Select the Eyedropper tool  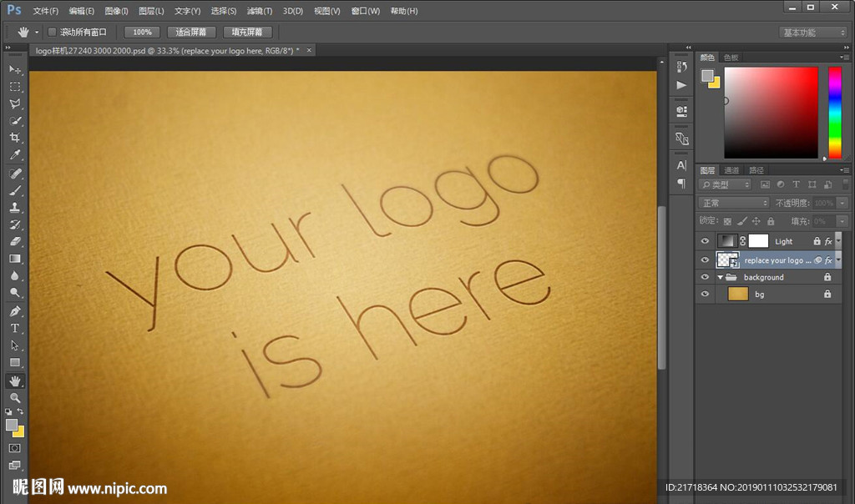pyautogui.click(x=15, y=154)
